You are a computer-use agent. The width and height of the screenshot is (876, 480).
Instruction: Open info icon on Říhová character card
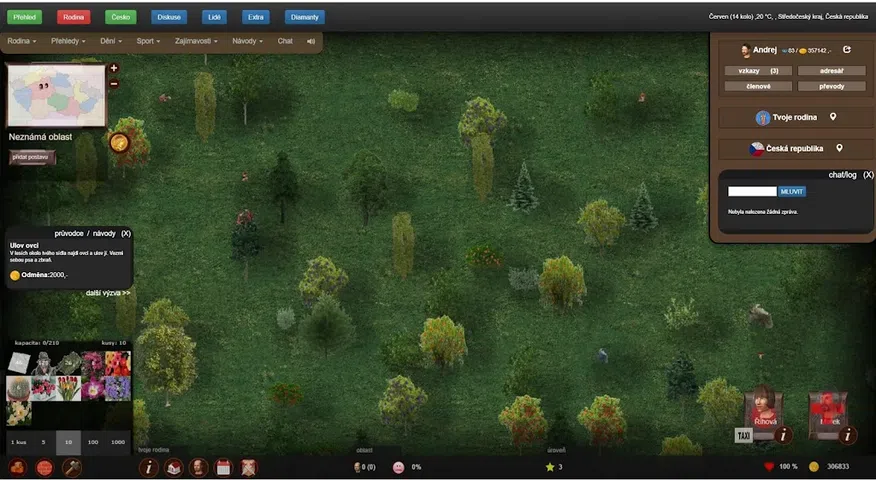pyautogui.click(x=784, y=435)
